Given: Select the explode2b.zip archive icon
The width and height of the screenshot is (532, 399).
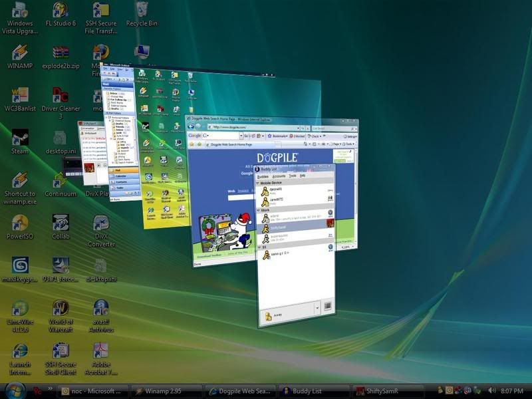Looking at the screenshot, I should tap(61, 57).
